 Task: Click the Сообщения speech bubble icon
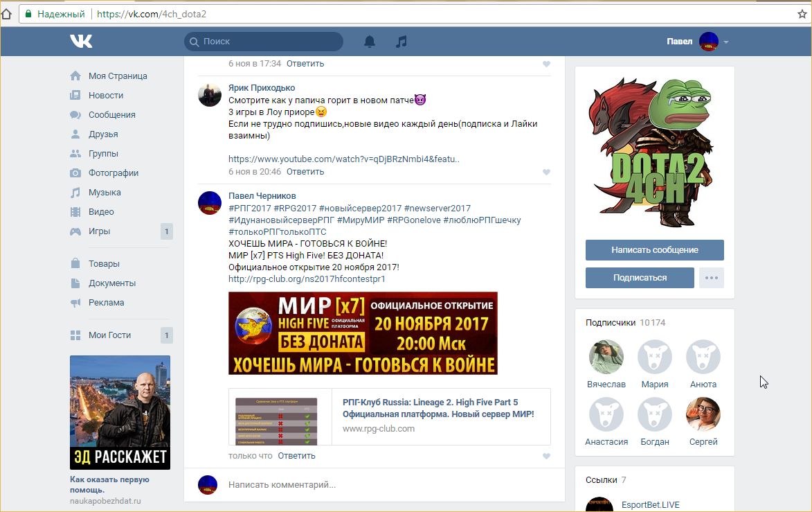75,114
